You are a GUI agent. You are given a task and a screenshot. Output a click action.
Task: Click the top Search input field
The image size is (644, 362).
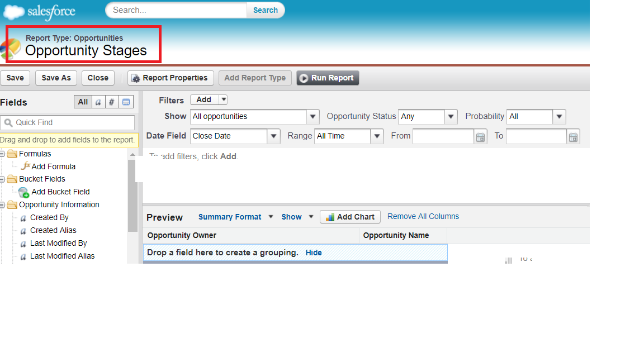[177, 10]
